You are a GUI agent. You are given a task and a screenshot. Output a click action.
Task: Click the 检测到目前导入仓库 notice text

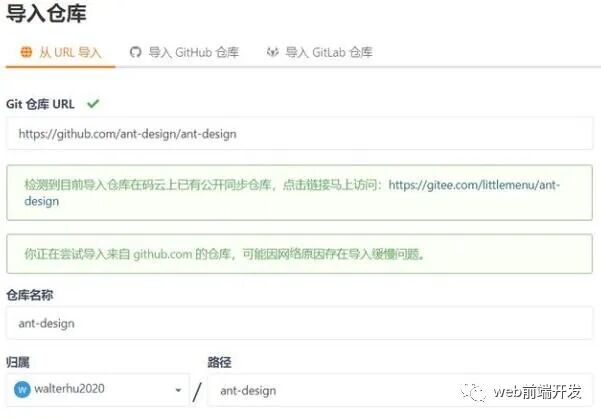203,185
